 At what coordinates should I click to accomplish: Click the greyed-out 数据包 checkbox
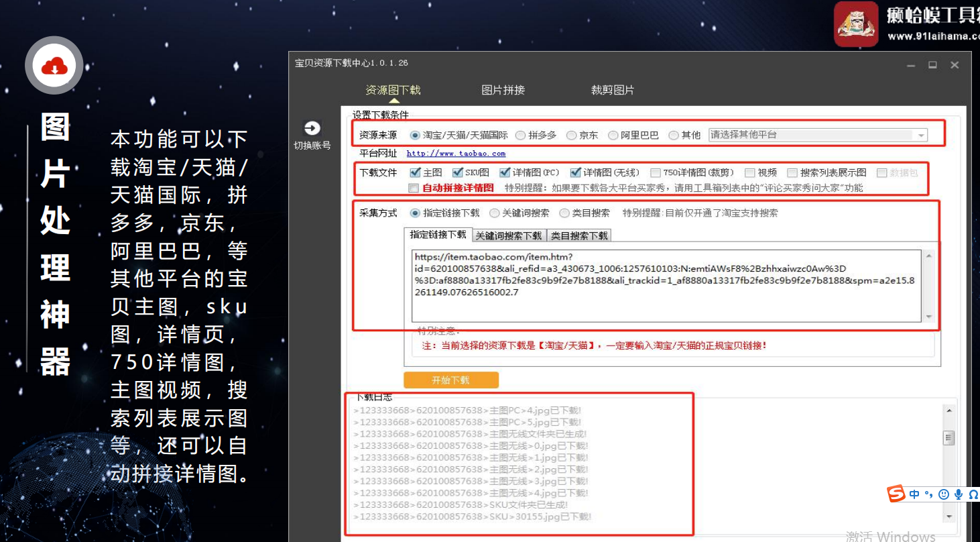click(882, 172)
